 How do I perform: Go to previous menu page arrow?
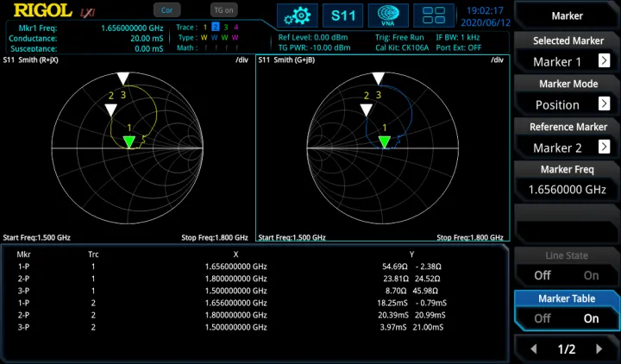pyautogui.click(x=534, y=349)
